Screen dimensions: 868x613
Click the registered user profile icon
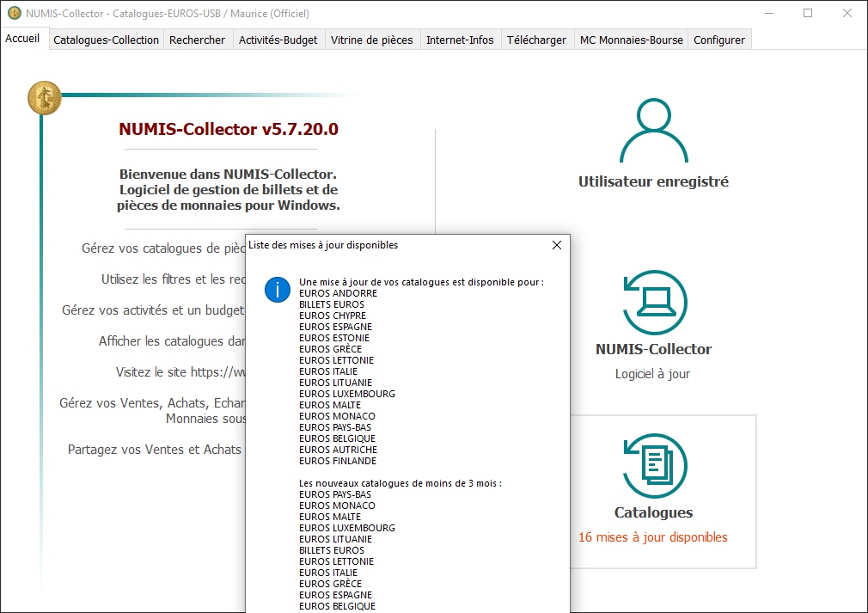654,131
